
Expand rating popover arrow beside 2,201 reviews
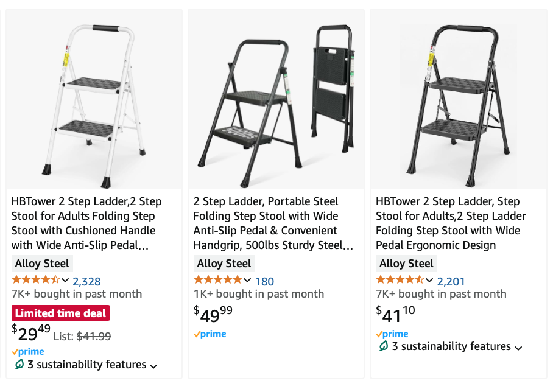429,281
